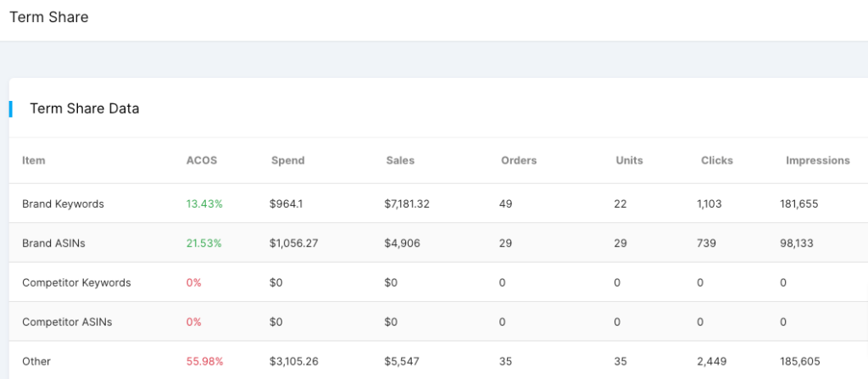Click the Impressions column header
The image size is (868, 379).
click(x=817, y=160)
